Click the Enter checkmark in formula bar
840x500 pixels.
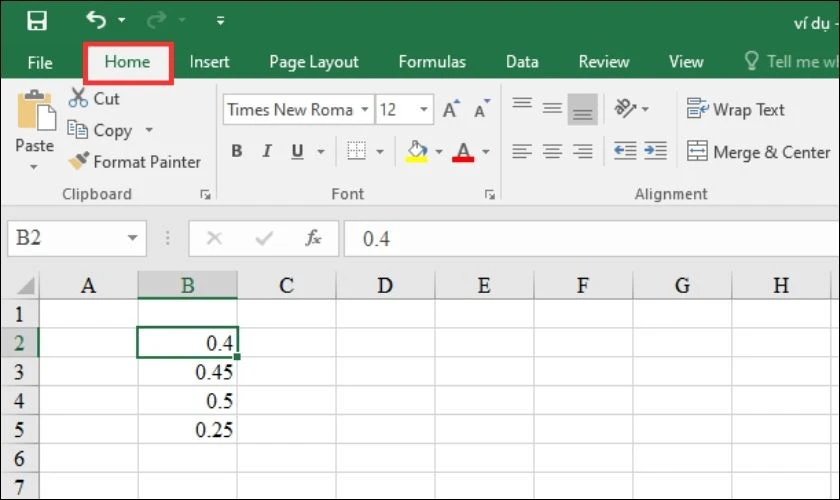(x=264, y=238)
